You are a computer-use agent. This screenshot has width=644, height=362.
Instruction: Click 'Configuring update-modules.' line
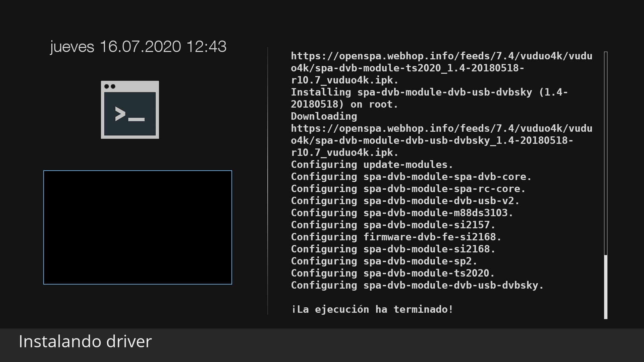[x=372, y=165]
